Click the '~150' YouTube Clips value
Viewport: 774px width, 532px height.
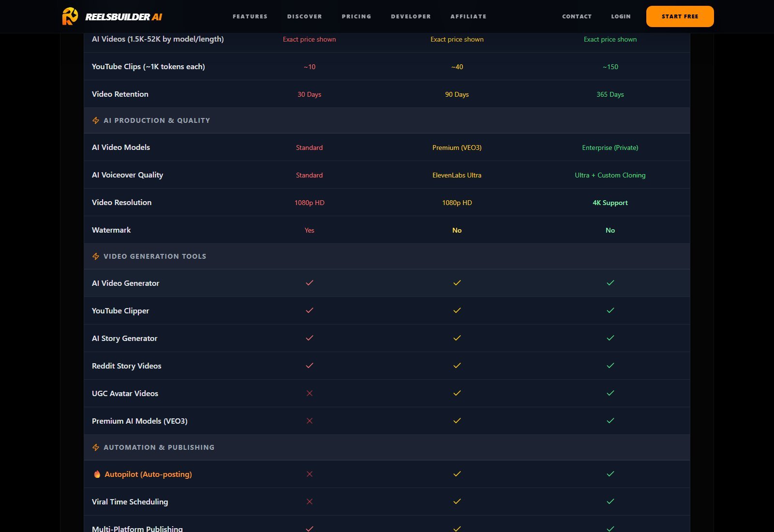610,67
